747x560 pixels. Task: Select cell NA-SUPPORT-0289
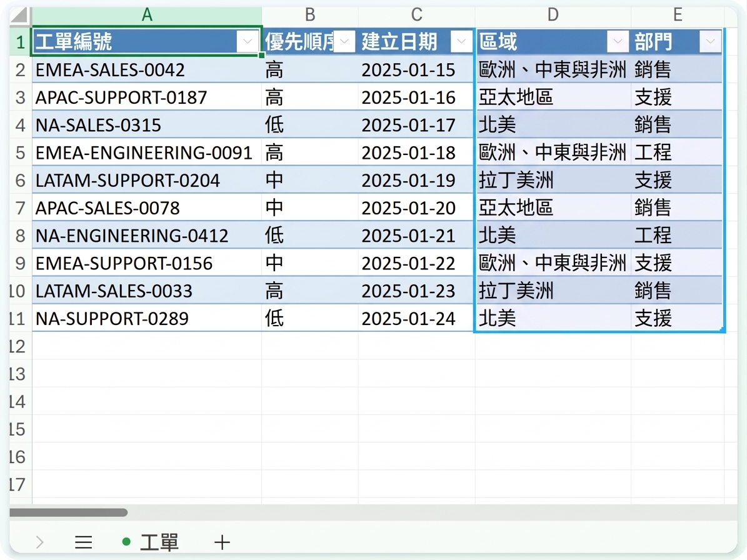(147, 318)
